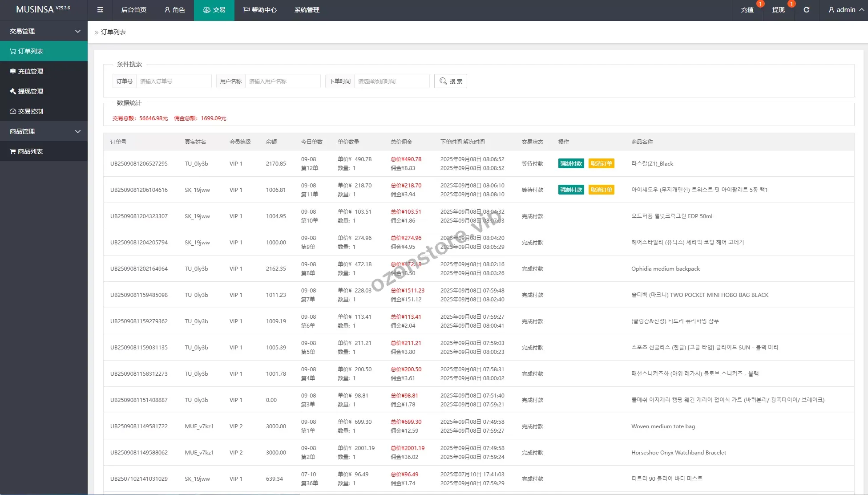Screen dimensions: 868x495
Task: Open the admin user dropdown
Action: coord(846,10)
